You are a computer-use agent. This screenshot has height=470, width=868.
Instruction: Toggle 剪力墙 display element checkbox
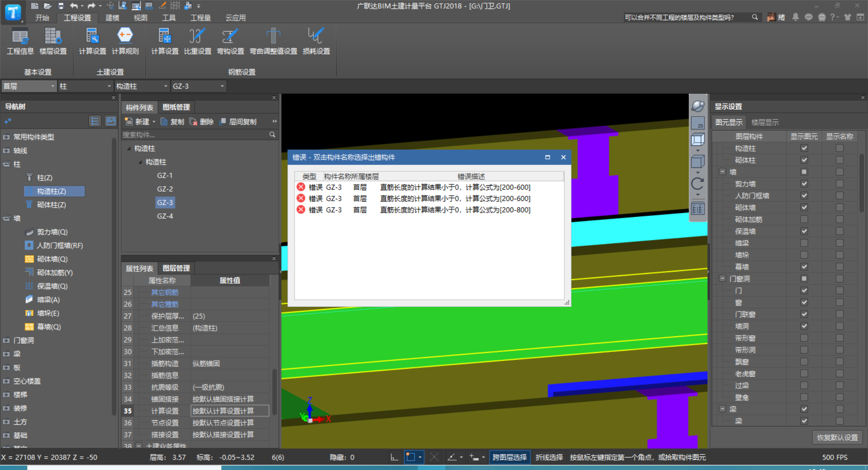pyautogui.click(x=804, y=183)
